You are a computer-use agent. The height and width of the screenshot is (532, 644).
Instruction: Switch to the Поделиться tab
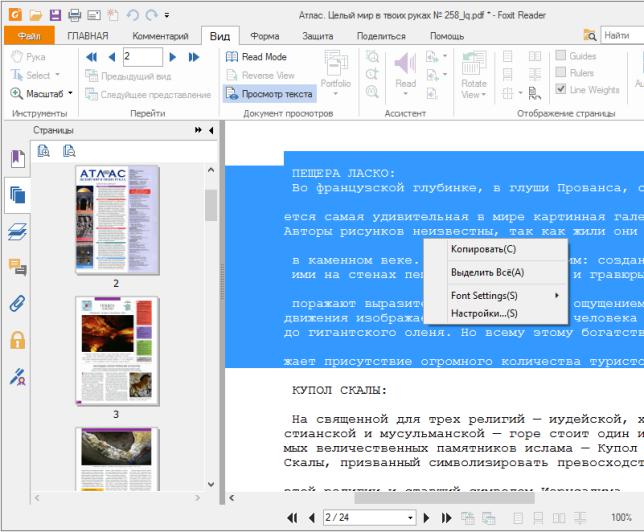coord(381,36)
